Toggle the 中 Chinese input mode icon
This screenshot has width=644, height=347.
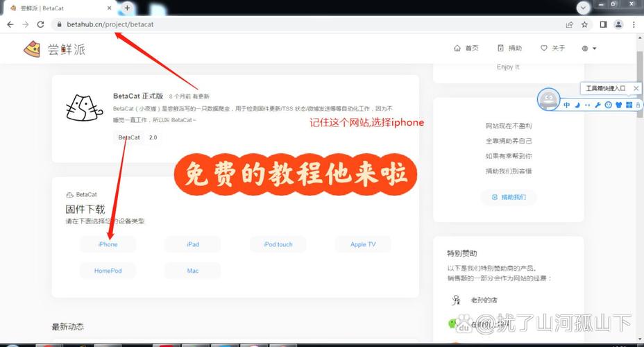pyautogui.click(x=567, y=105)
